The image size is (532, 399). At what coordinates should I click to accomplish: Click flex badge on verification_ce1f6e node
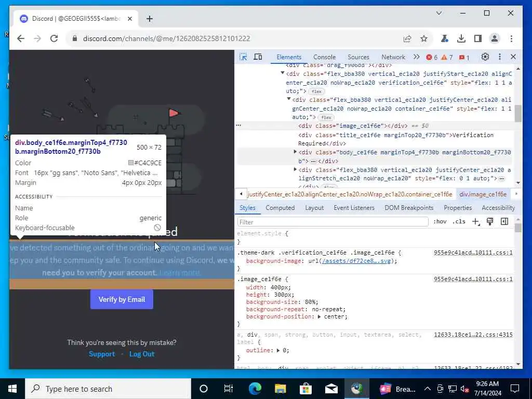316,91
